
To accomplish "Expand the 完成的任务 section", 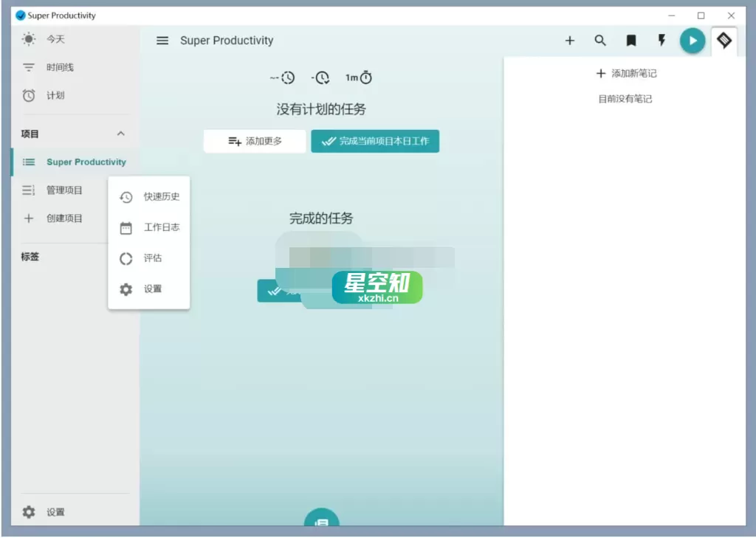I will click(x=320, y=218).
